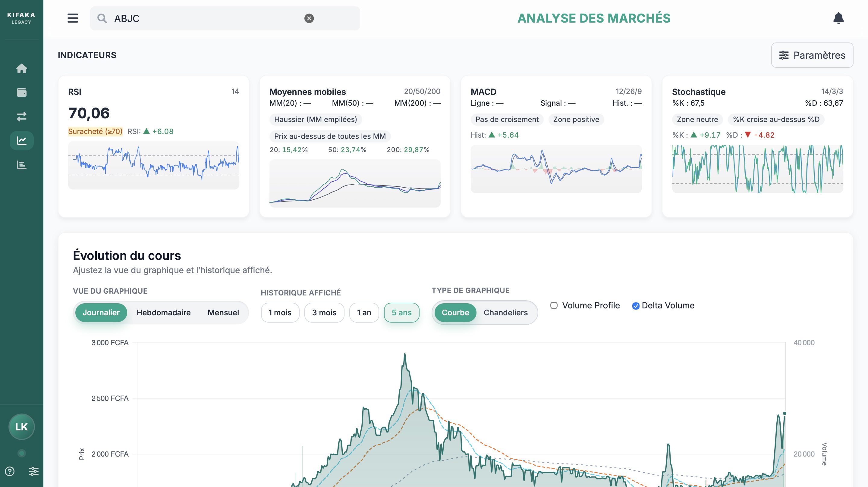Enable the Volume Profile checkbox
The width and height of the screenshot is (868, 487).
click(x=554, y=305)
